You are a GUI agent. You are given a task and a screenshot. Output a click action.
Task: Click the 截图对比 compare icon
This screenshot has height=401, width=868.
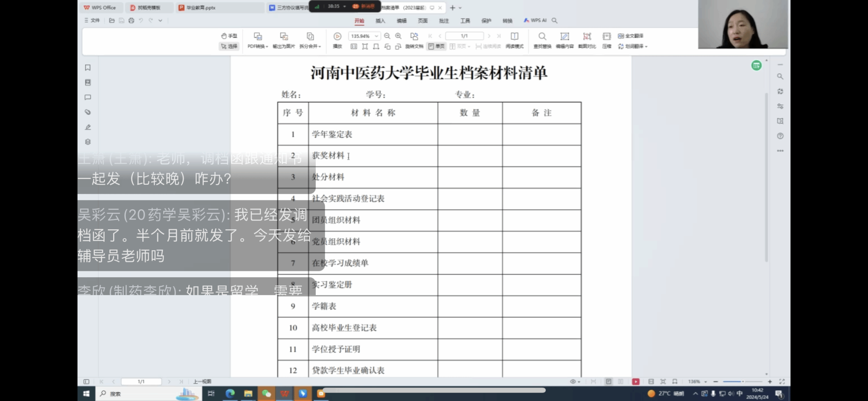click(587, 37)
